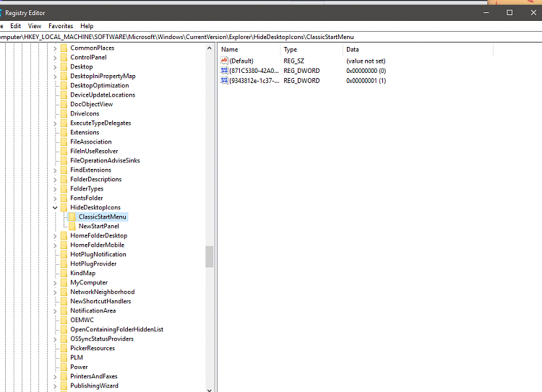Expand the MyComputer key
Screen dimensions: 542x392
pyautogui.click(x=55, y=283)
